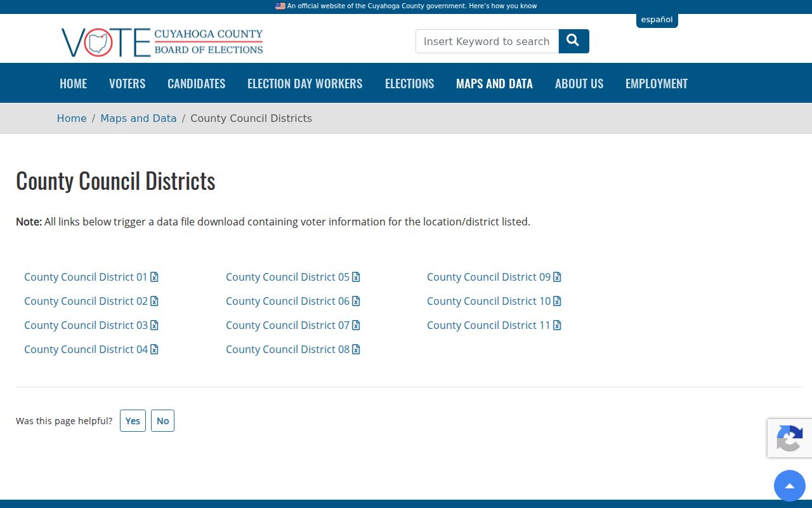Download County Council District 07 data
Viewport: 812px width, 508px height.
[x=293, y=325]
